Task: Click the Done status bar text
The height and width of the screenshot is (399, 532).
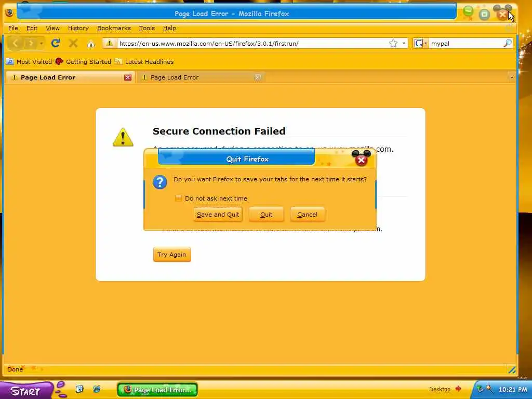Action: pyautogui.click(x=15, y=369)
